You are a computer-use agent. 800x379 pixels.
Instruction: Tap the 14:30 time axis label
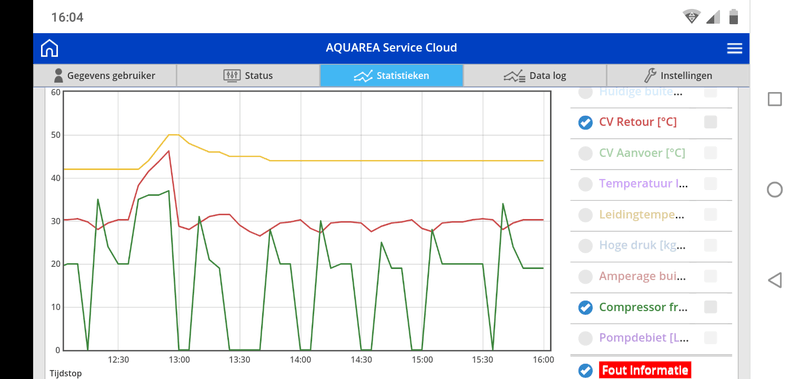coord(361,360)
